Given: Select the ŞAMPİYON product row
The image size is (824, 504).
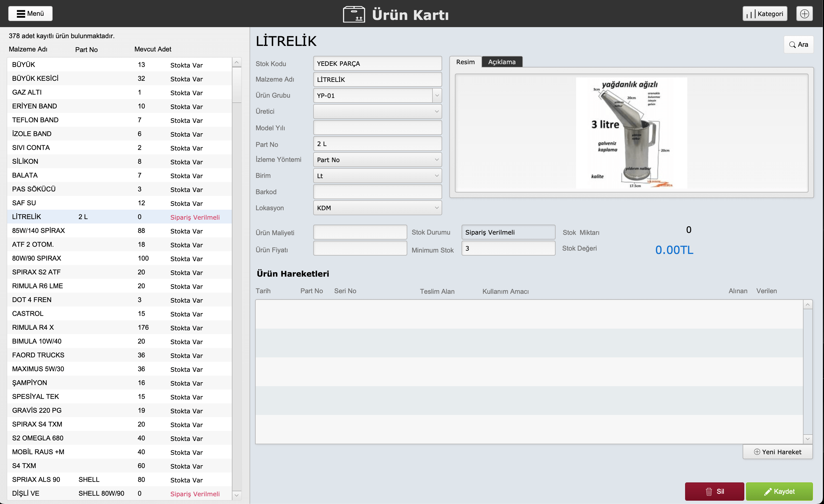Looking at the screenshot, I should pyautogui.click(x=119, y=383).
